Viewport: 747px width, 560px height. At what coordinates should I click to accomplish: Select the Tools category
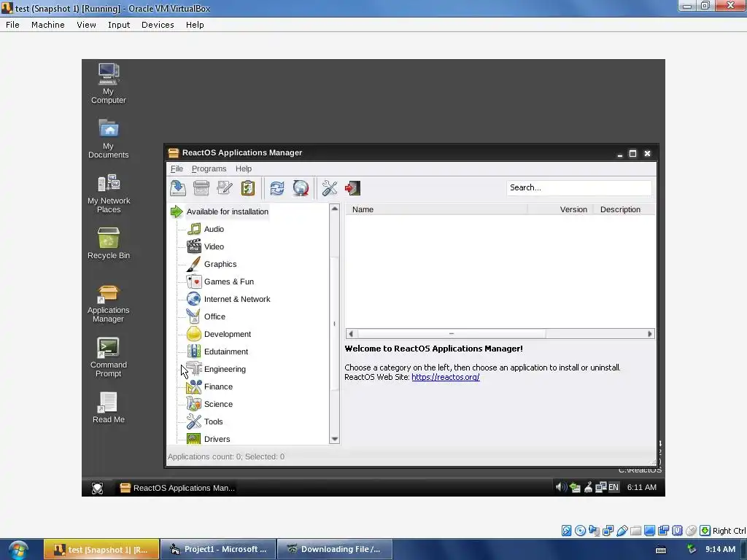(x=213, y=421)
